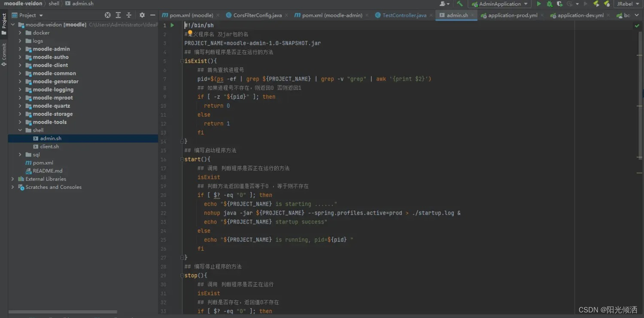Select README.md in the project tree

[47, 171]
